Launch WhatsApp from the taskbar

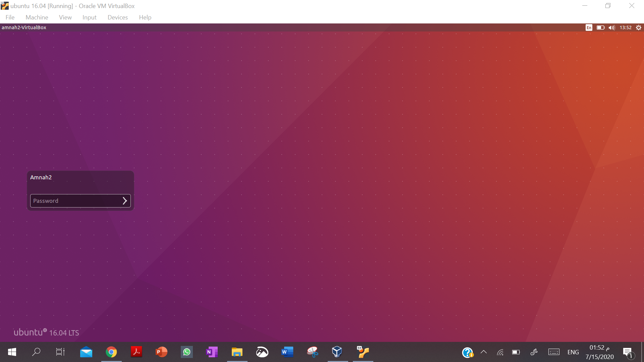click(x=186, y=352)
